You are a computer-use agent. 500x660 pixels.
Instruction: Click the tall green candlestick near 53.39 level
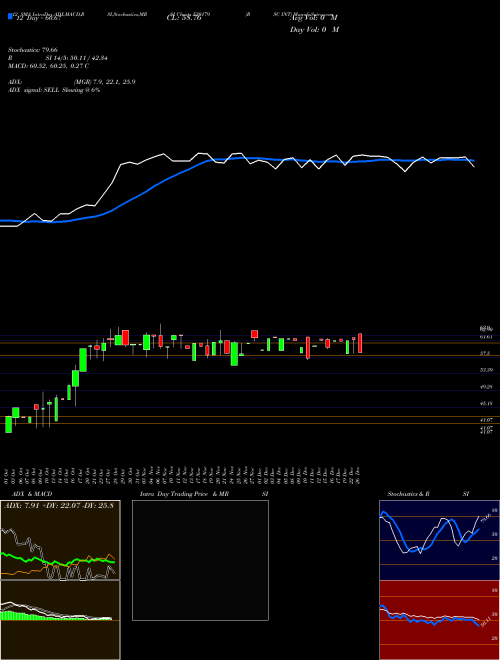[83, 360]
